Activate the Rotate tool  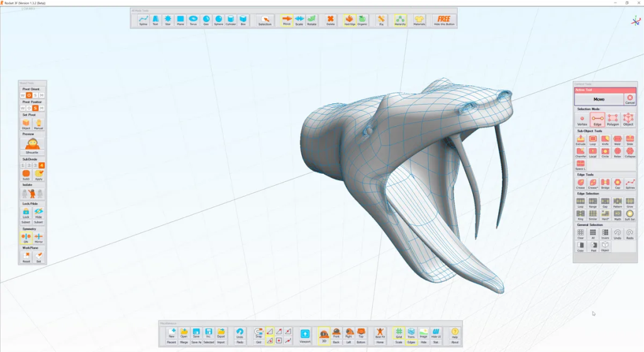coord(312,20)
